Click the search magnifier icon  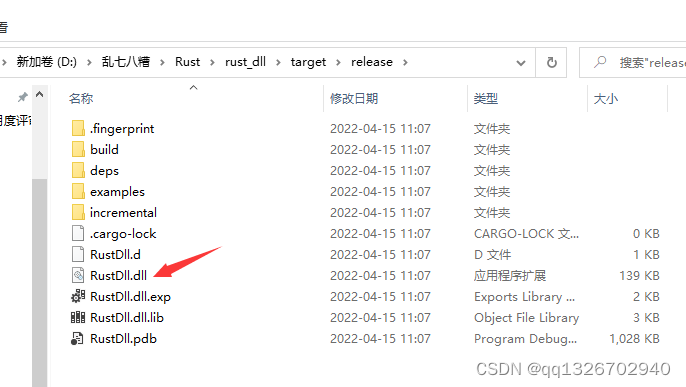600,62
